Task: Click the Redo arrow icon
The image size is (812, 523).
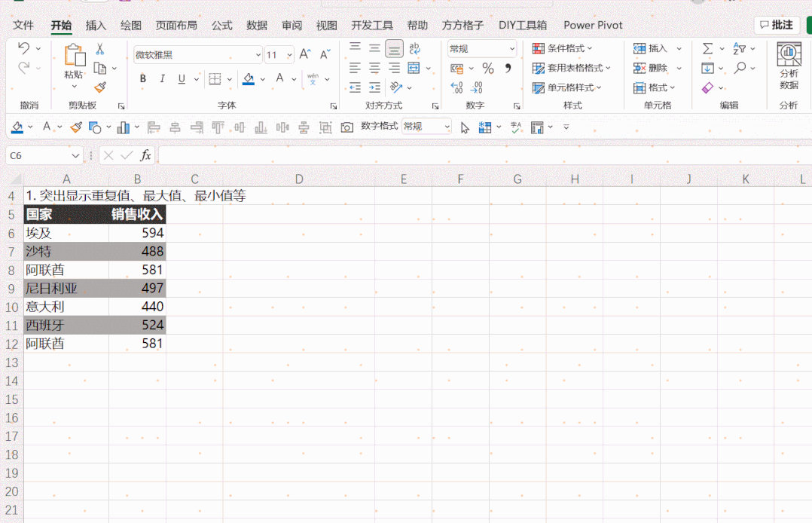Action: click(x=24, y=68)
